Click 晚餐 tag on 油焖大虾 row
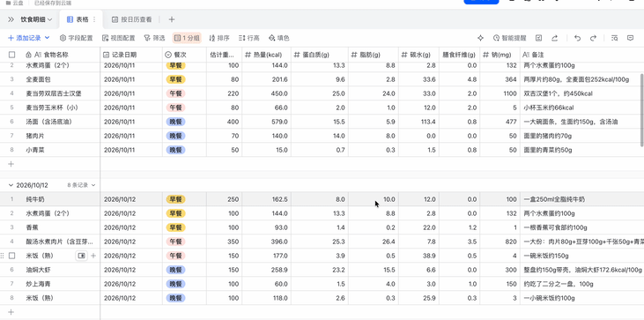The image size is (644, 320). click(176, 270)
